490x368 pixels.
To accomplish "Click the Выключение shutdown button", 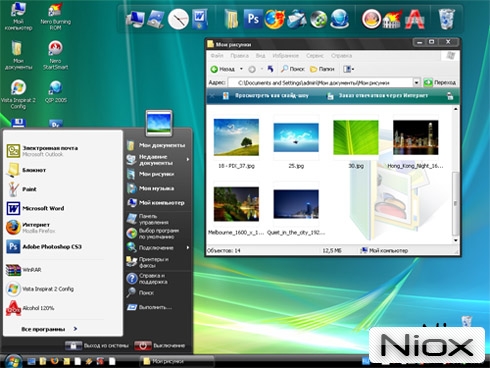I will click(160, 346).
